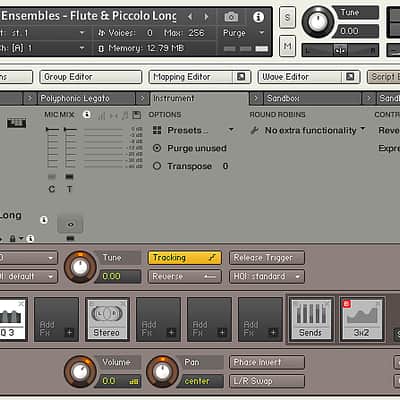The image size is (400, 400).
Task: Open the No extra functionality dropdown
Action: click(x=363, y=129)
